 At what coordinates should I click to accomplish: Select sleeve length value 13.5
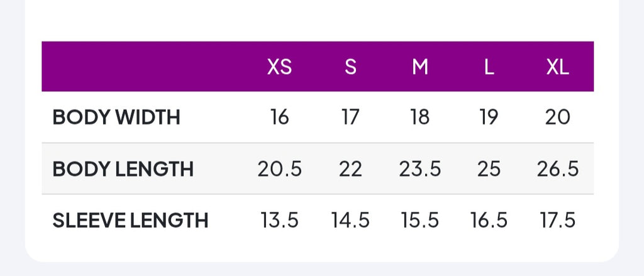tap(279, 221)
